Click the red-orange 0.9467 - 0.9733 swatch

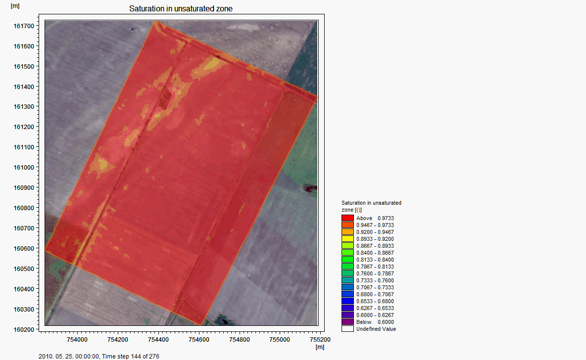(347, 225)
